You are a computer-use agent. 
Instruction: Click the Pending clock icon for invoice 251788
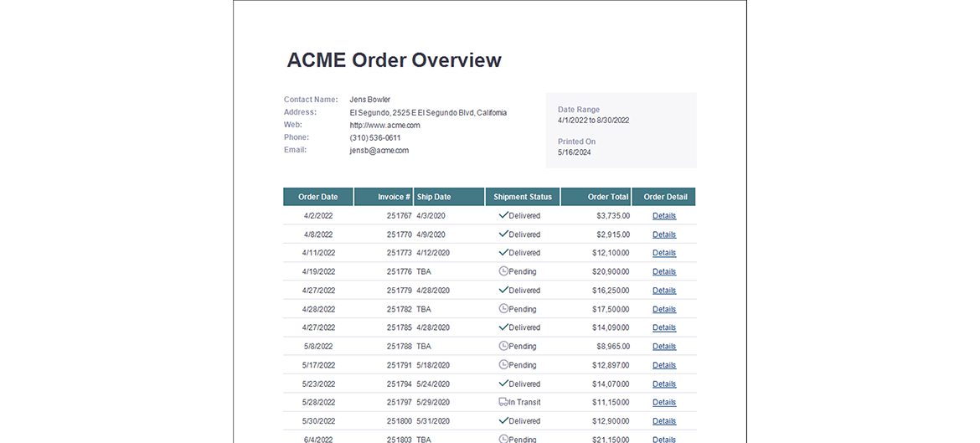[x=503, y=346]
